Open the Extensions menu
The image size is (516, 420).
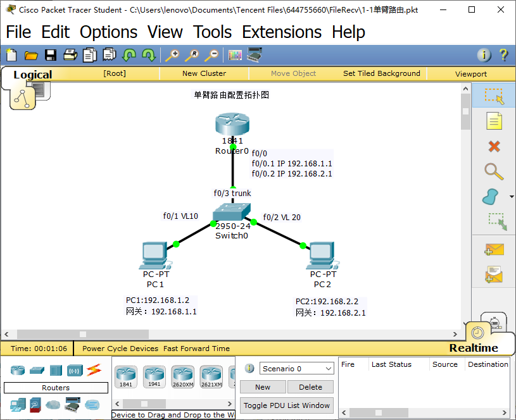282,32
